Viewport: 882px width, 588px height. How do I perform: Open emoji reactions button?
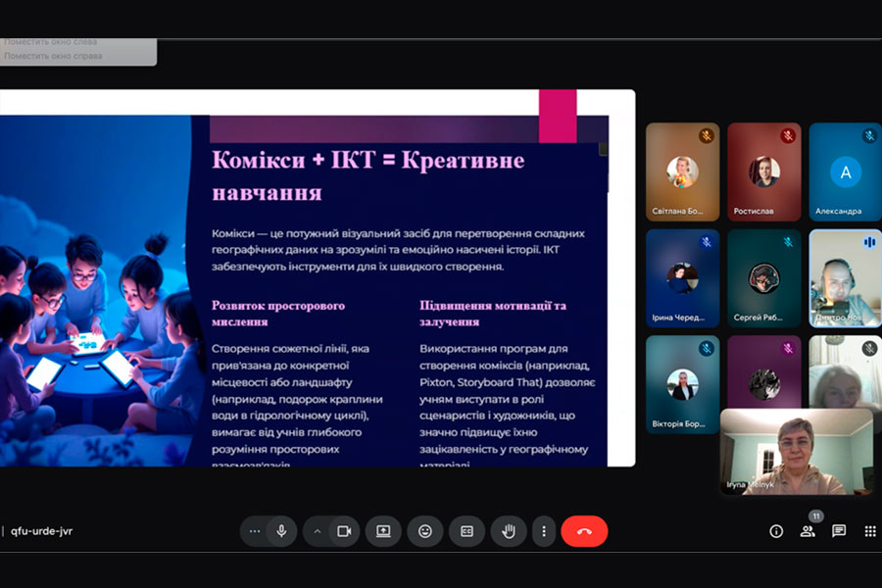tap(425, 531)
